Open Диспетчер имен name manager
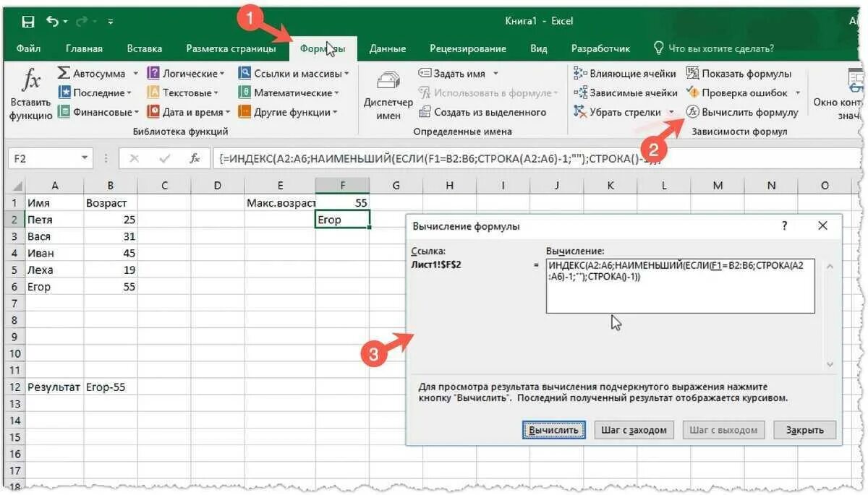Screen dimensions: 868x495 388,94
